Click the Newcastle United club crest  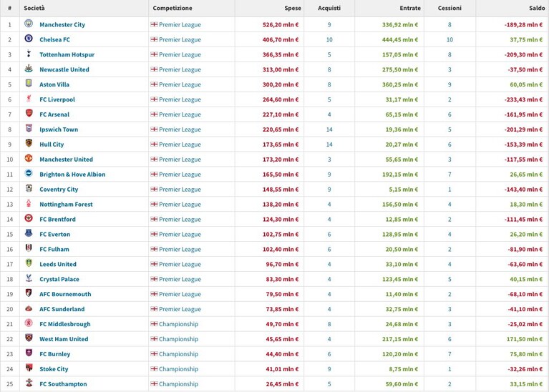(29, 69)
